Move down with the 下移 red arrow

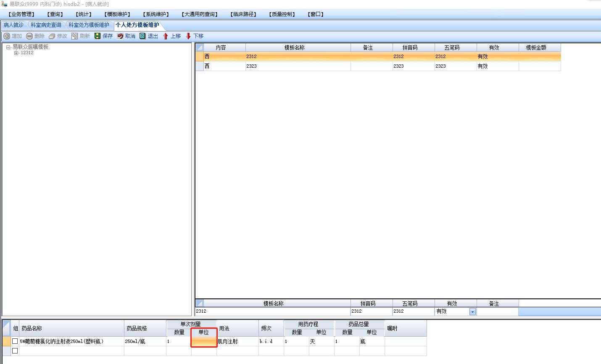click(x=188, y=36)
